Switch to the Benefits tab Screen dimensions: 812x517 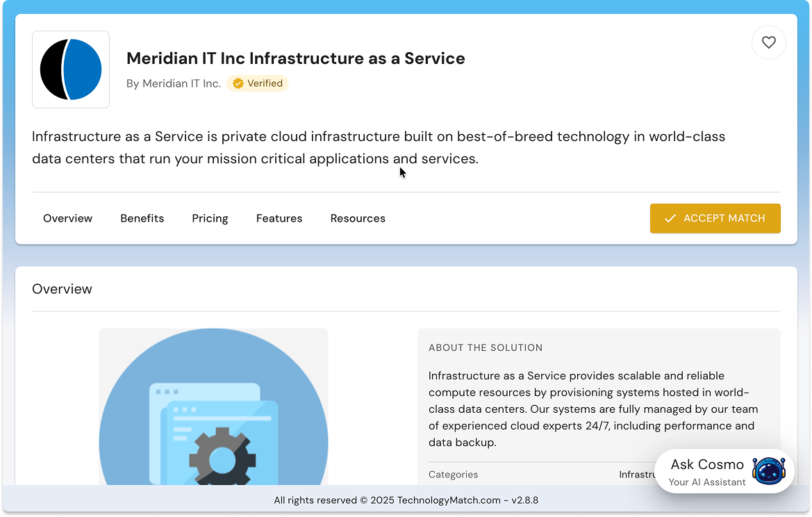(142, 218)
